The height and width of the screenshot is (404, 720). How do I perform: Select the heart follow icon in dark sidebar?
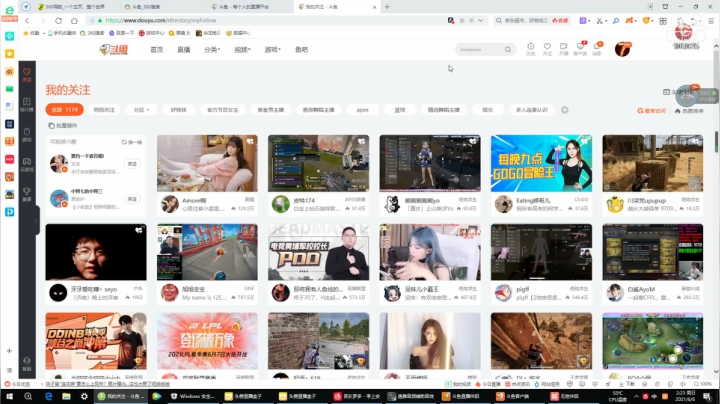pyautogui.click(x=27, y=74)
